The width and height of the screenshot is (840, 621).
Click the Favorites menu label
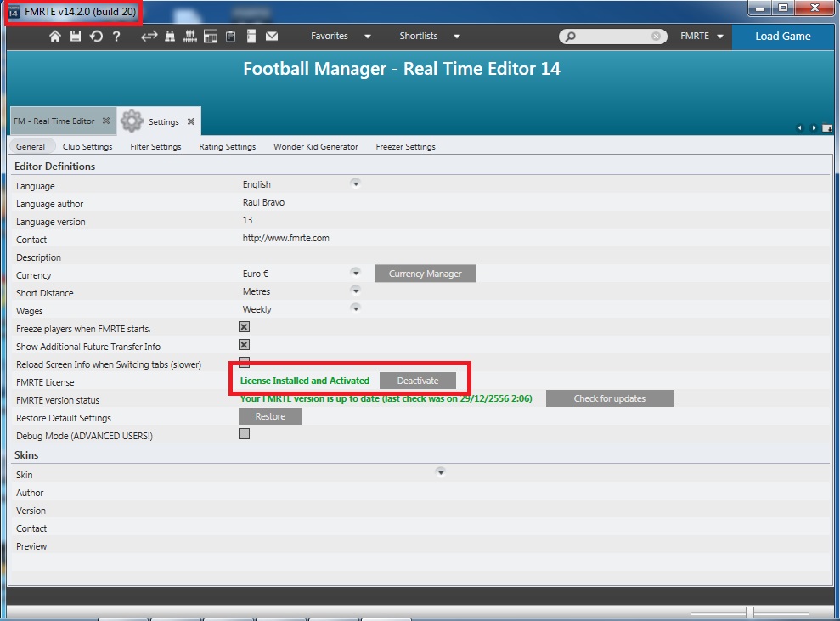[330, 36]
